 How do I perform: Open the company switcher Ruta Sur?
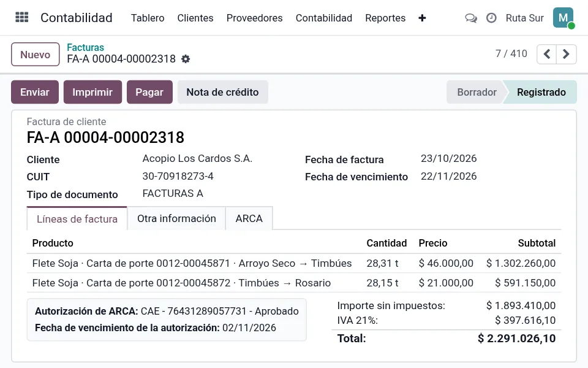tap(525, 18)
